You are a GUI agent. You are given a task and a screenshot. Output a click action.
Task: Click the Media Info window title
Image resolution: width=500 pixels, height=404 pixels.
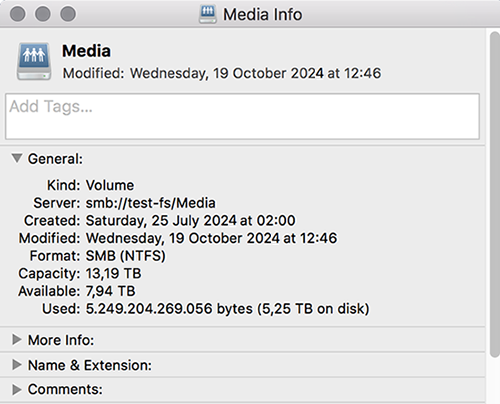click(263, 15)
